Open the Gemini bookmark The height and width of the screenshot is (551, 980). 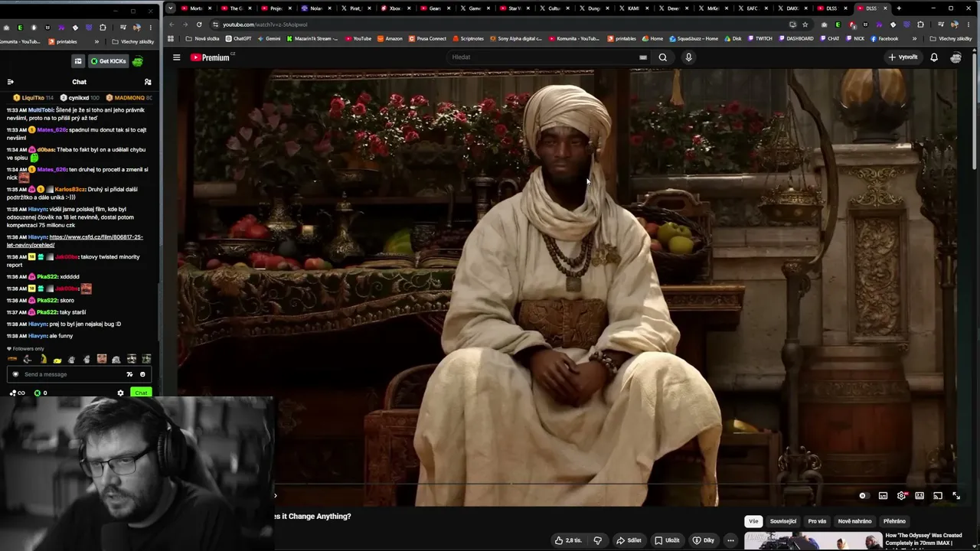point(269,39)
